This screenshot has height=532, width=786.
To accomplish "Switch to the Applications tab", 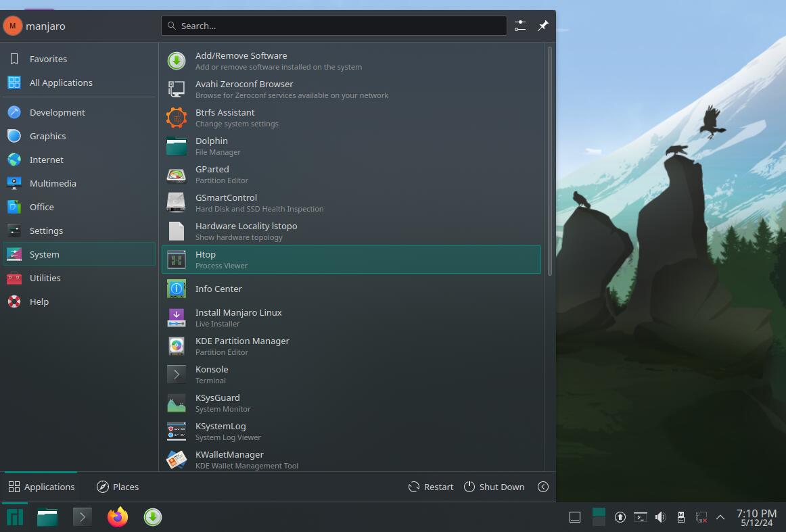I will (41, 487).
